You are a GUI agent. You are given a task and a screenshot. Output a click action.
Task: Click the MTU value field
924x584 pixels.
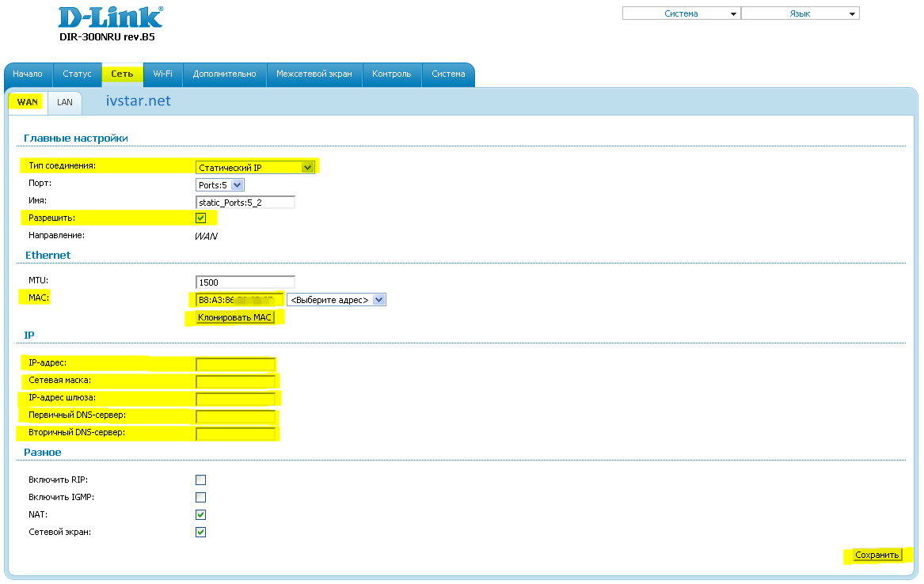click(245, 282)
